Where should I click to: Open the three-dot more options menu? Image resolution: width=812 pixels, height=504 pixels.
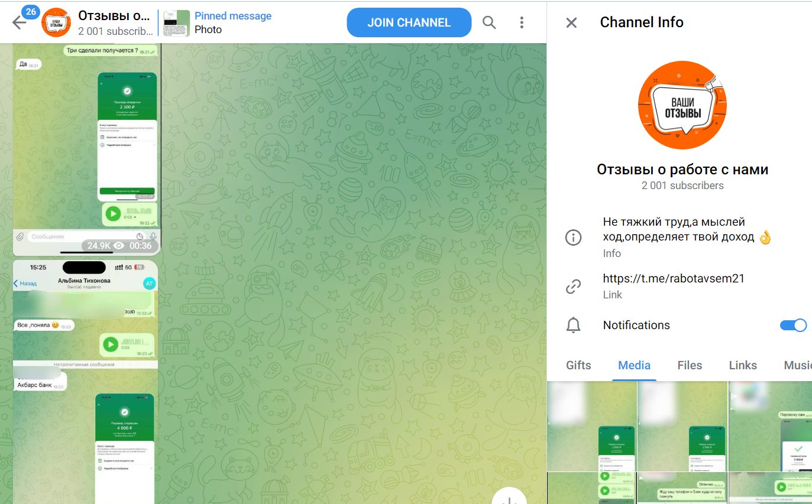(522, 22)
